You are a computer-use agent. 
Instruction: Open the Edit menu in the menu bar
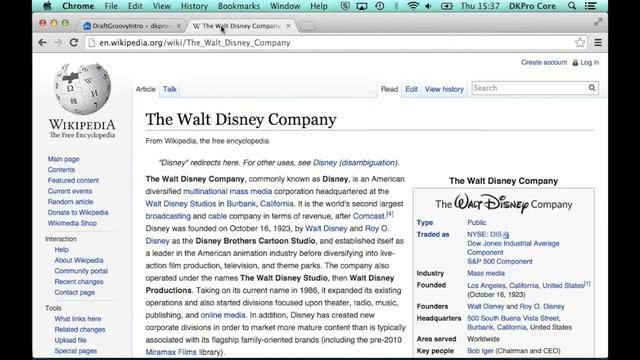pos(135,6)
